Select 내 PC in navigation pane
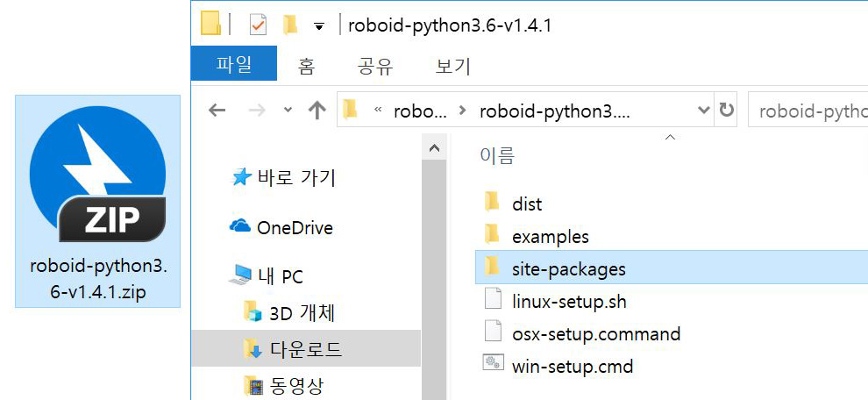Screen dimensions: 868x400 click(x=281, y=276)
